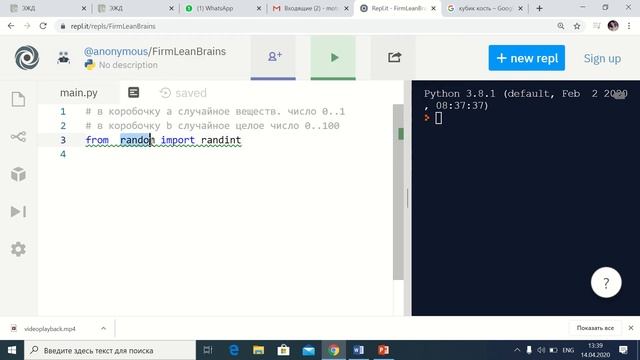
Task: Open the debugger step icon in sidebar
Action: [18, 211]
